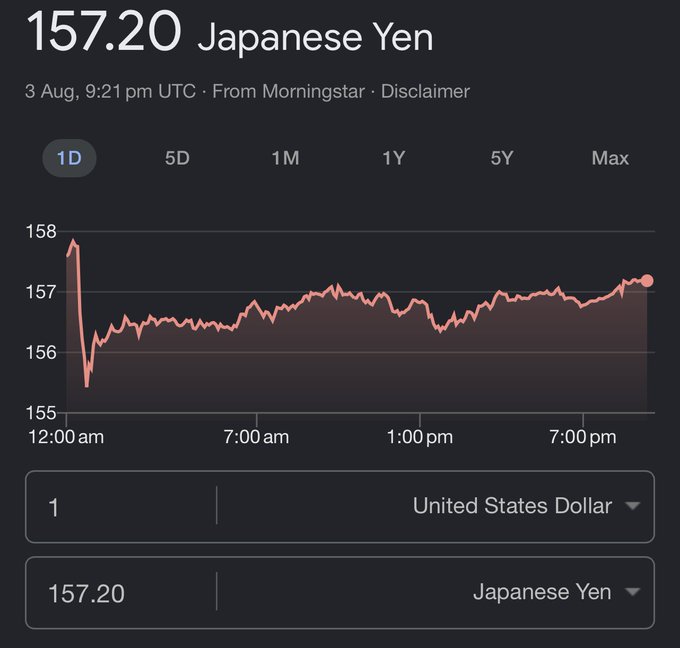
Task: Expand the United States Dollar currency dropdown
Action: click(526, 506)
